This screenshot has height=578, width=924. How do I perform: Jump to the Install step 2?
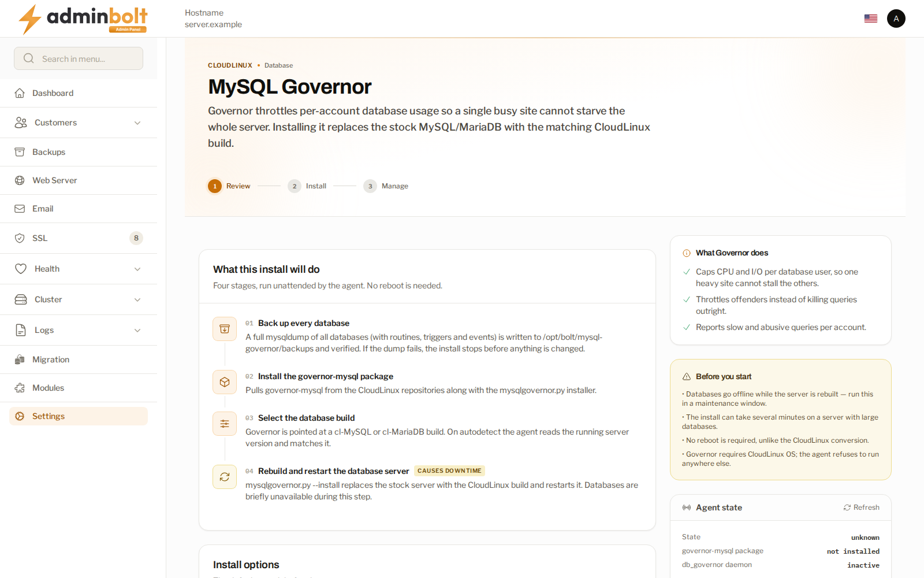point(307,186)
